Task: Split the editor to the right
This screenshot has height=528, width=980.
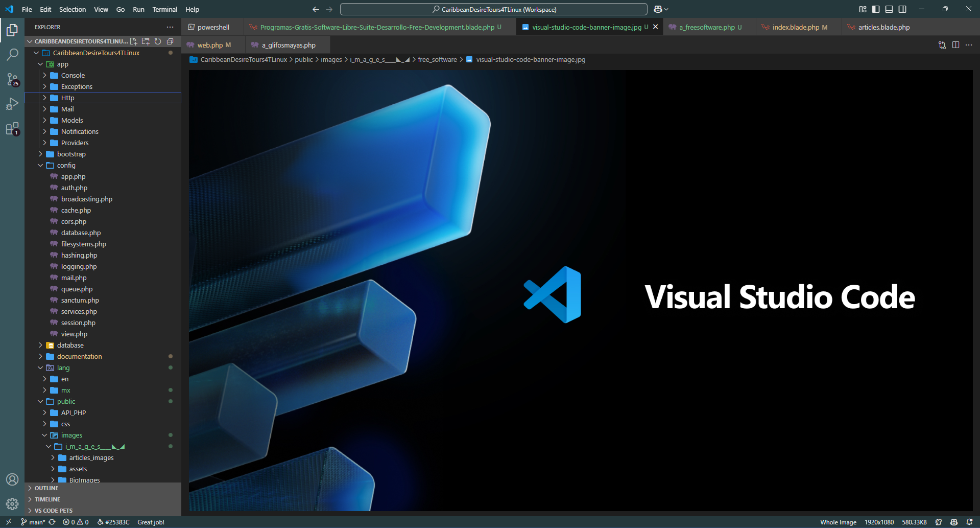Action: (955, 45)
